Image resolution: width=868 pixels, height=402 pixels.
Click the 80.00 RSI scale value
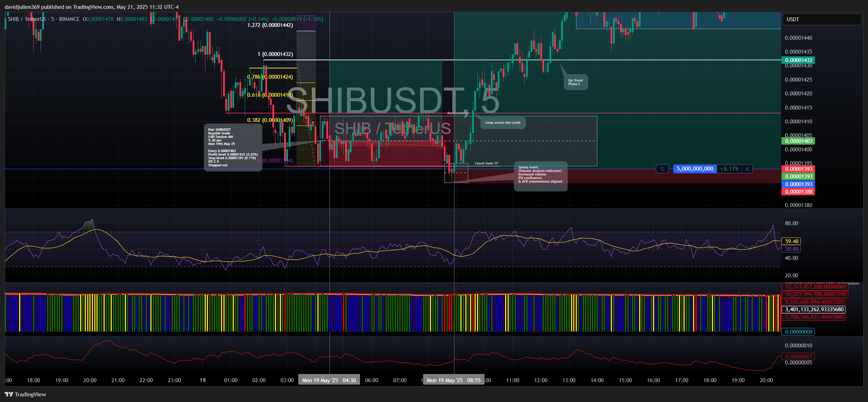tap(791, 223)
